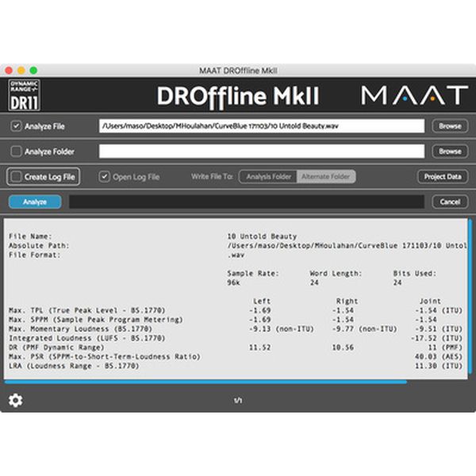Switch to Alternate Folder write option
The image size is (476, 476).
(326, 177)
